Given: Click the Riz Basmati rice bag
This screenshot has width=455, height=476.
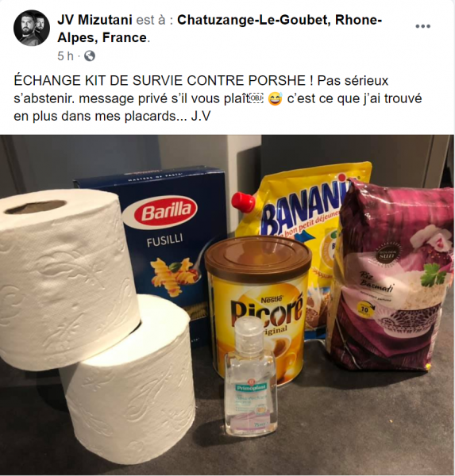Looking at the screenshot, I should click(x=389, y=274).
